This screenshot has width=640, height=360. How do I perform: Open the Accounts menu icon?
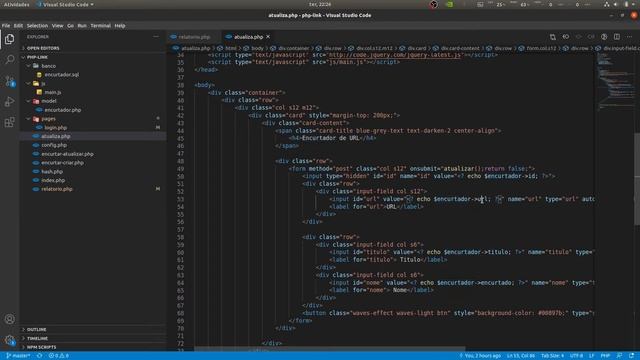pyautogui.click(x=9, y=319)
